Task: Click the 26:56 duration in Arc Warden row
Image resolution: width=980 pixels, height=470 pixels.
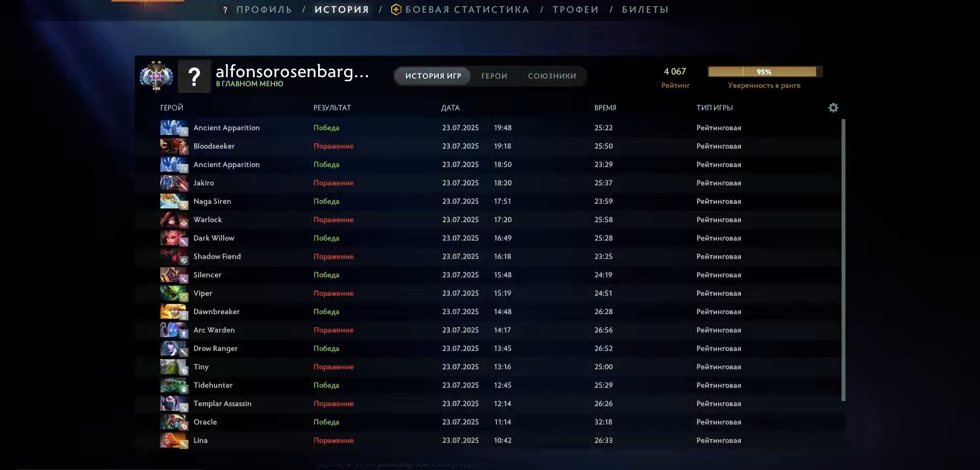Action: pyautogui.click(x=604, y=330)
